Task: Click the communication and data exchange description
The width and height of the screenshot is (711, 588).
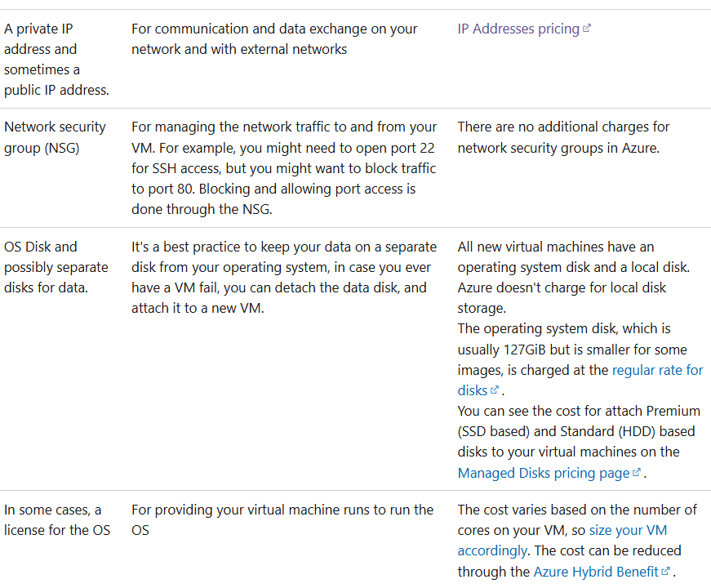Action: pos(274,39)
